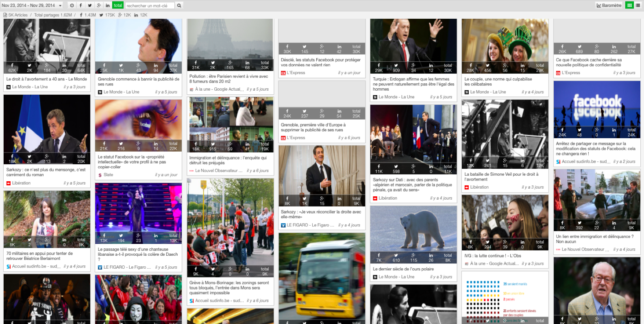The image size is (644, 324).
Task: Click 'Le Monde - La Une' under the Grenoble bannir article
Action: coord(121,92)
